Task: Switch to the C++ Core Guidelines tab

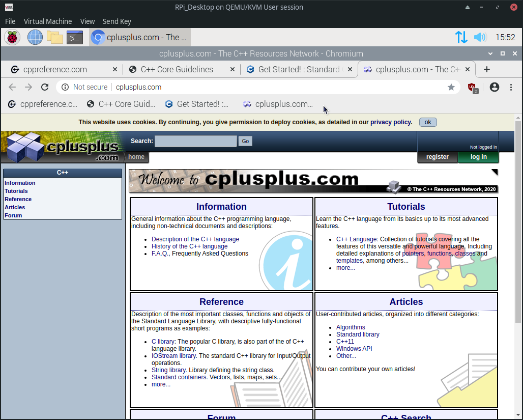Action: pos(181,69)
